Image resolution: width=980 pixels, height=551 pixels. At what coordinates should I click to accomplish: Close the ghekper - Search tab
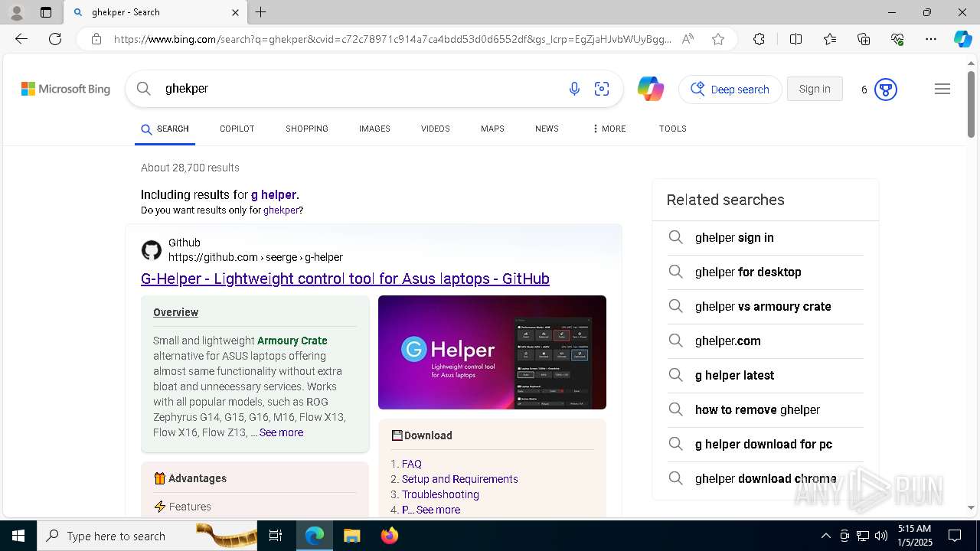(x=235, y=12)
